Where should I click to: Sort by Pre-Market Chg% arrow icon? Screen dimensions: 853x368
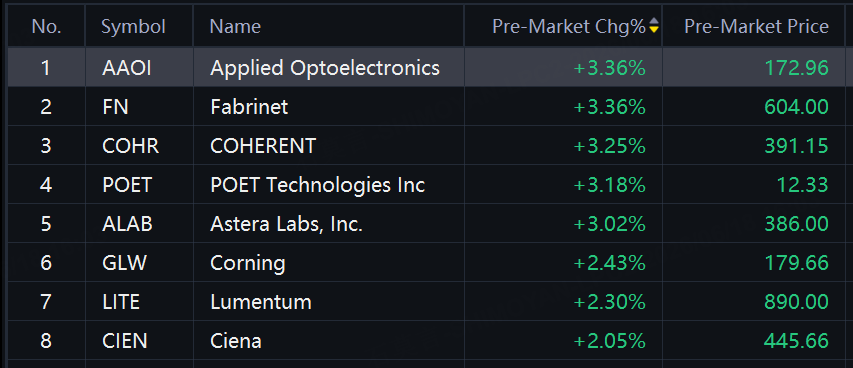(654, 26)
